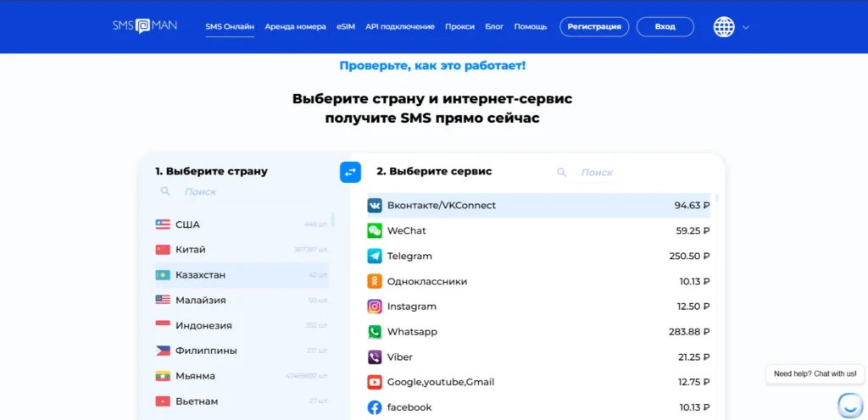The height and width of the screenshot is (420, 868).
Task: Select the country name Китай
Action: (x=191, y=250)
